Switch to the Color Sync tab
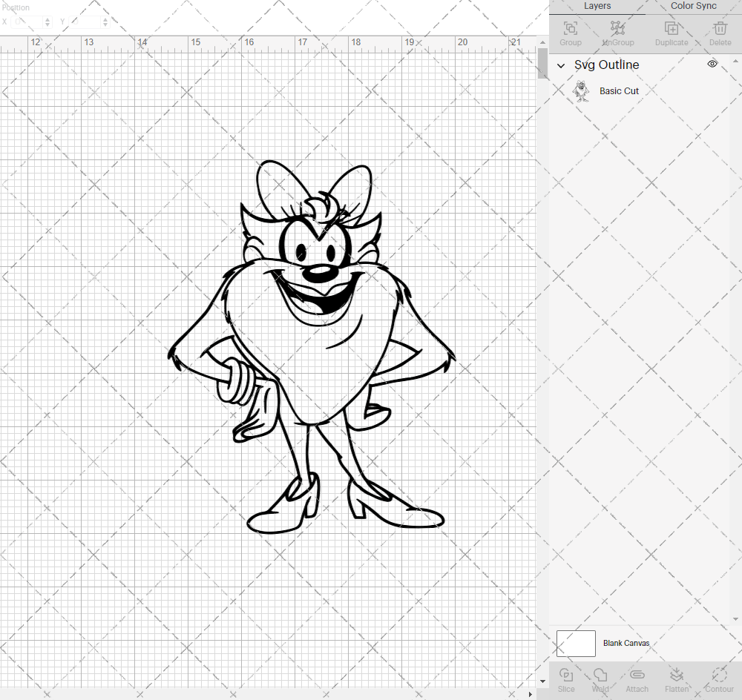 (693, 6)
